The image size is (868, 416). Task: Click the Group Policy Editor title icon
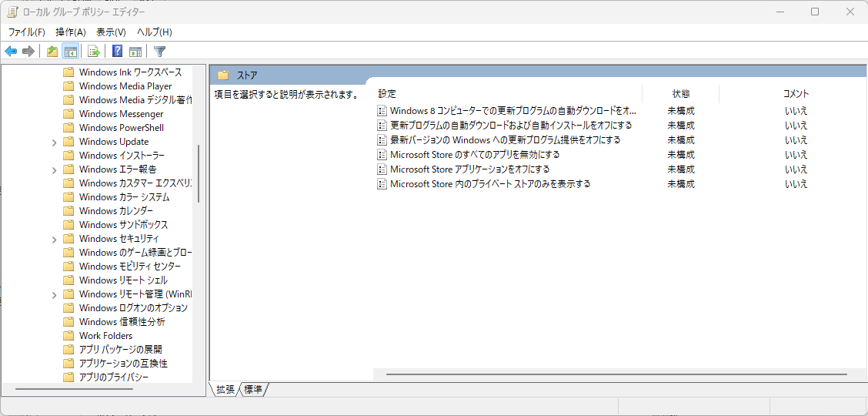click(x=12, y=12)
